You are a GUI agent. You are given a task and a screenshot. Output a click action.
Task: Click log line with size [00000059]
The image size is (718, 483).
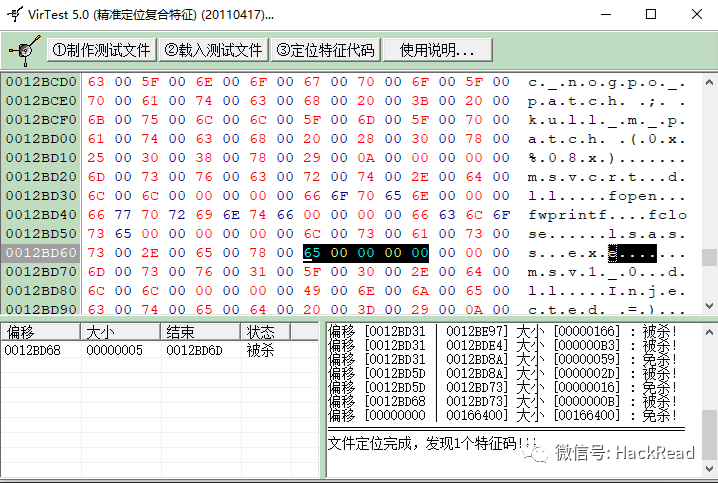[x=502, y=359]
